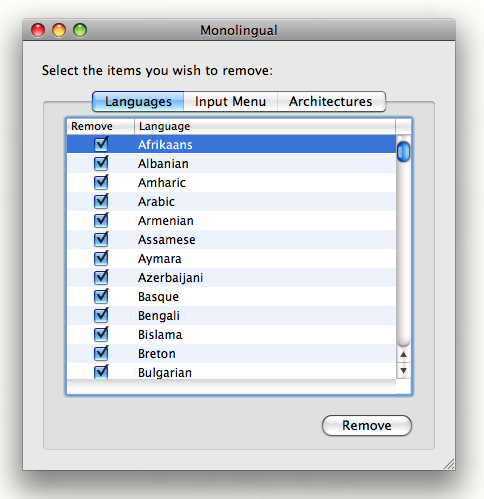Toggle the Arabic checkbox
Viewport: 484px width, 499px height.
pyautogui.click(x=101, y=202)
